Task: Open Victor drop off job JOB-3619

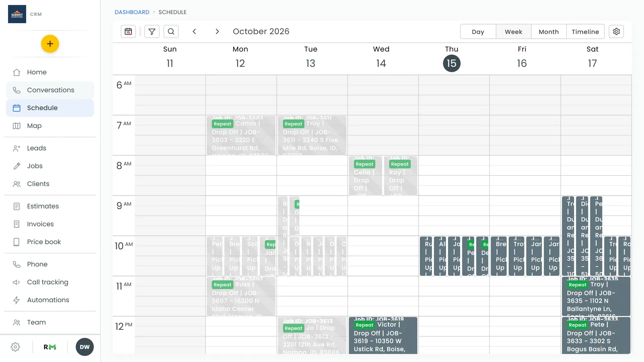Action: 383,336
